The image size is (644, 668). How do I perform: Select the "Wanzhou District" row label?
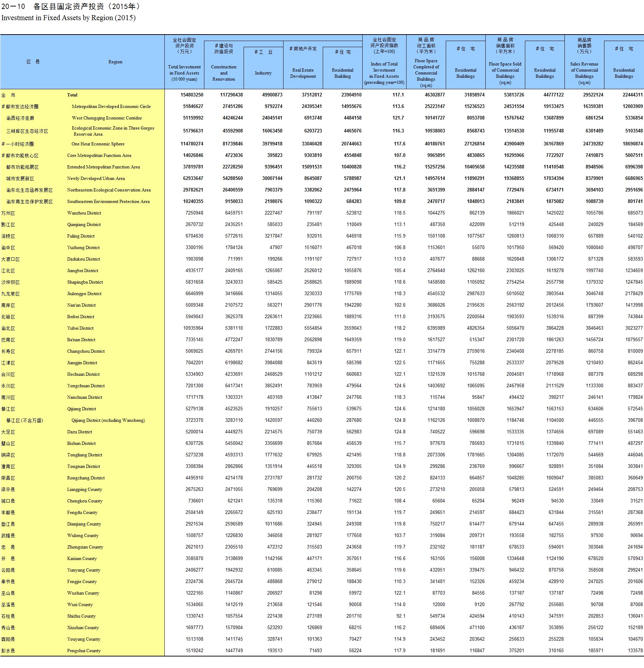pos(84,213)
